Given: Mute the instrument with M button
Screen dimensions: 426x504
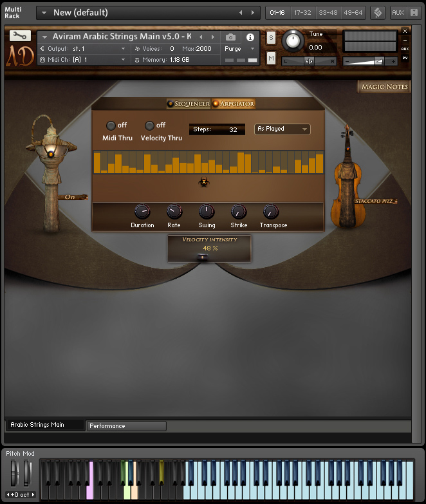Looking at the screenshot, I should 271,59.
